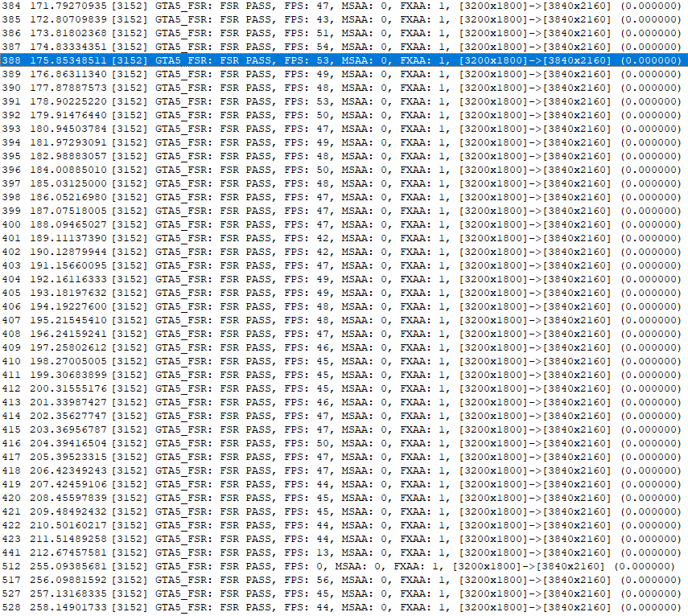Select entry 419 showing FPS: 44
The image size is (688, 616).
click(322, 485)
